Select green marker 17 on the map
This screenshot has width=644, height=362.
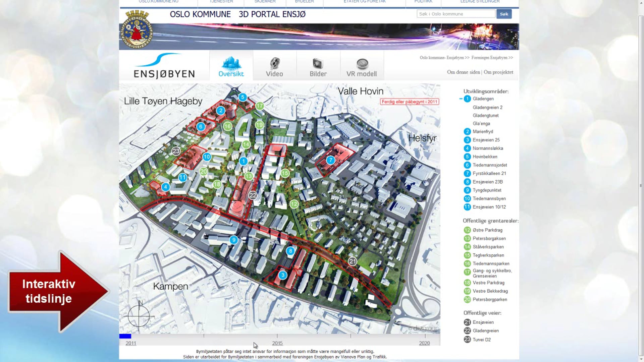(x=260, y=106)
